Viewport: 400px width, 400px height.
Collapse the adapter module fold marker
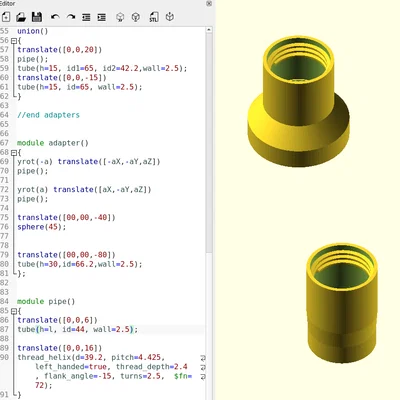(14, 153)
